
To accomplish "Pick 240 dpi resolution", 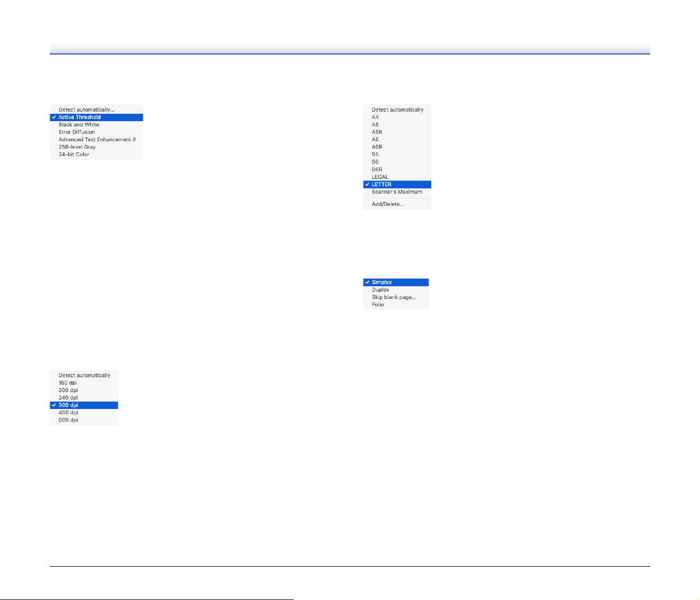I will pos(84,398).
